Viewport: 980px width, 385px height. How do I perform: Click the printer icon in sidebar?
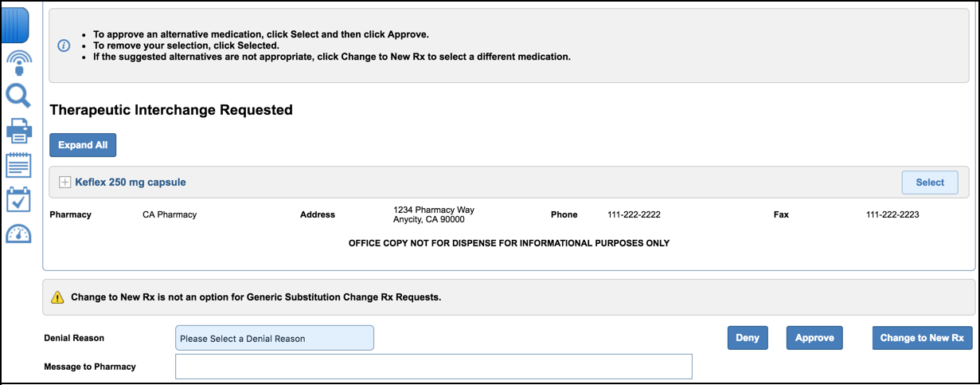click(x=18, y=131)
